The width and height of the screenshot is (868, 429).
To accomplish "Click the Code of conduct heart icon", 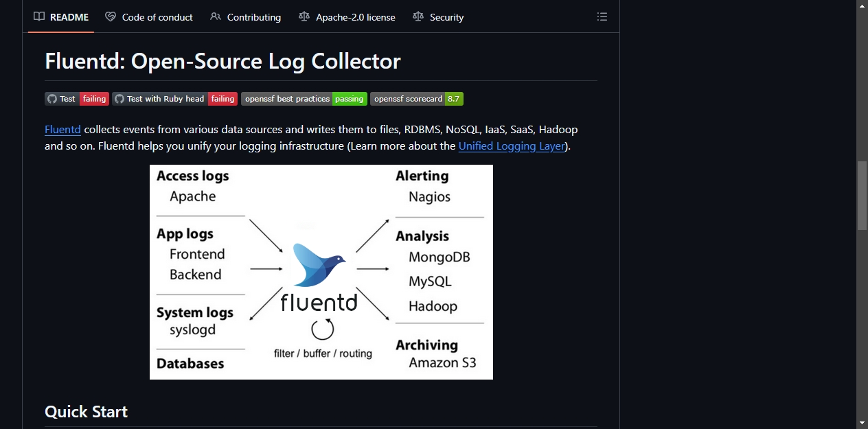I will pyautogui.click(x=111, y=17).
